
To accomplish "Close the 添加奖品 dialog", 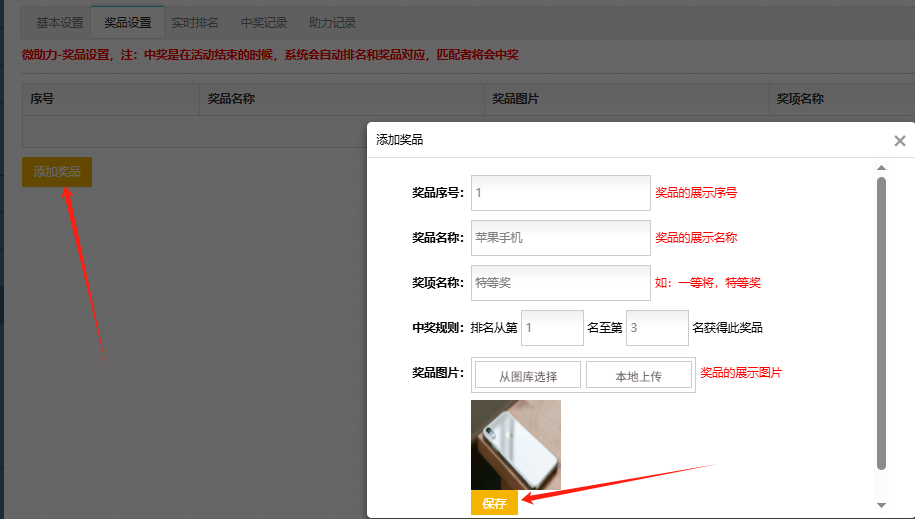I will [x=899, y=141].
